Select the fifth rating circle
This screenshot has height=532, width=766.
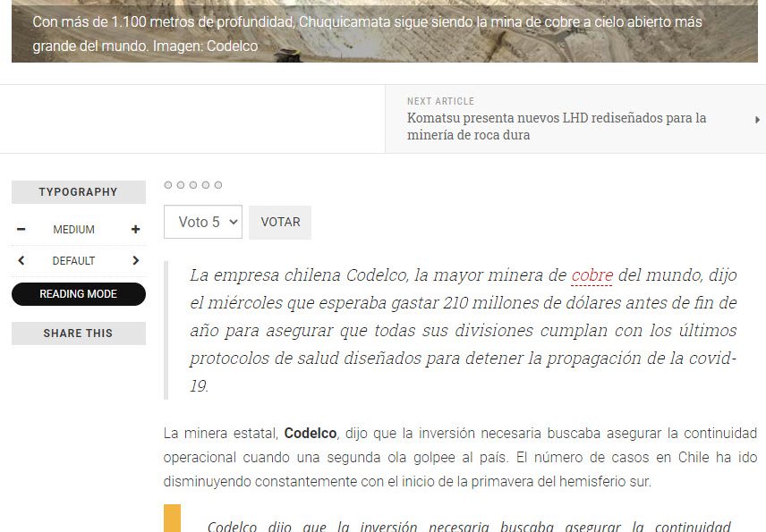(218, 185)
